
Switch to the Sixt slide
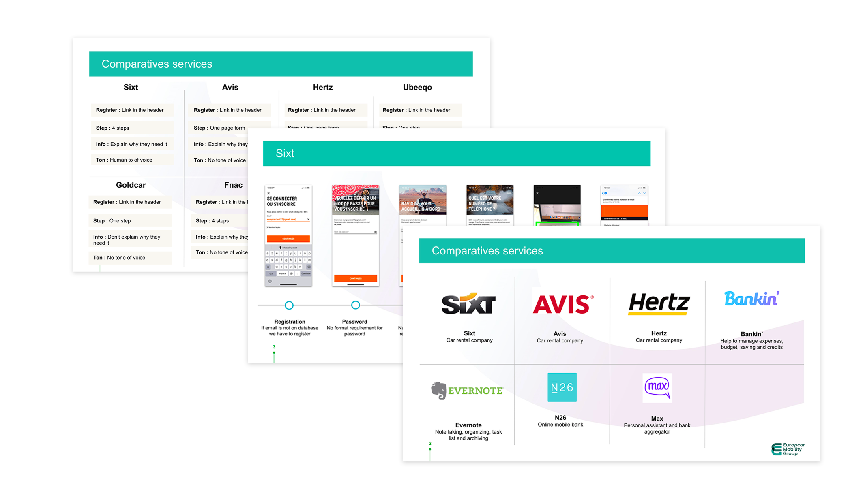(284, 154)
